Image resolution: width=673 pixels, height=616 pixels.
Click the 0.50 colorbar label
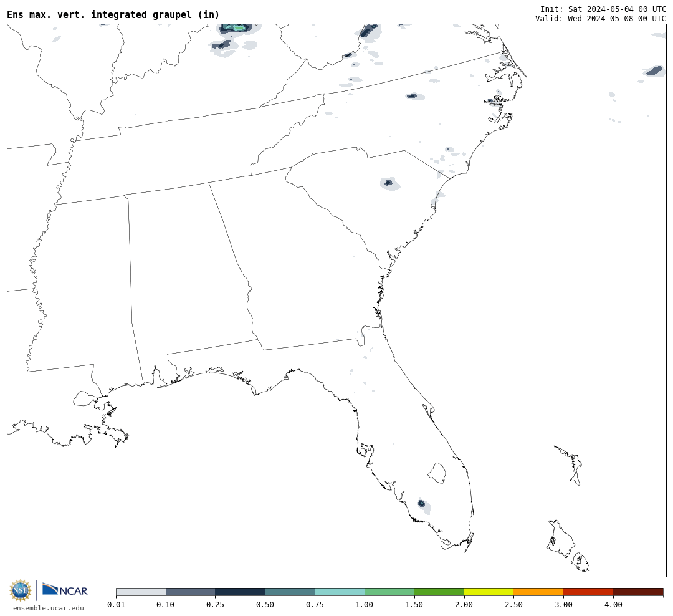[x=265, y=604]
